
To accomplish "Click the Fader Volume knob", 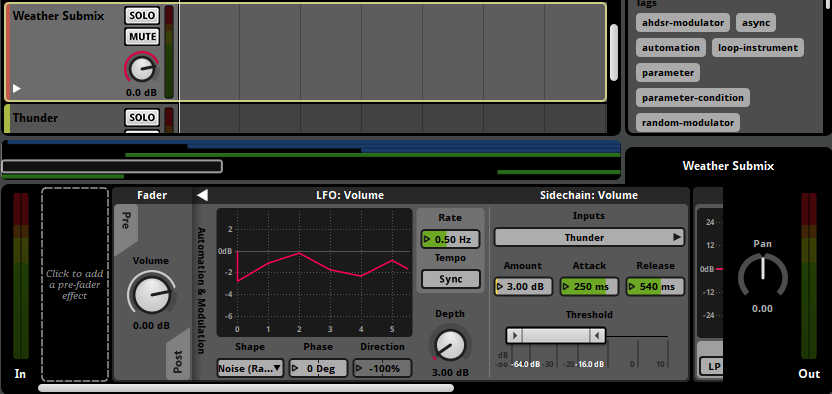I will point(151,295).
